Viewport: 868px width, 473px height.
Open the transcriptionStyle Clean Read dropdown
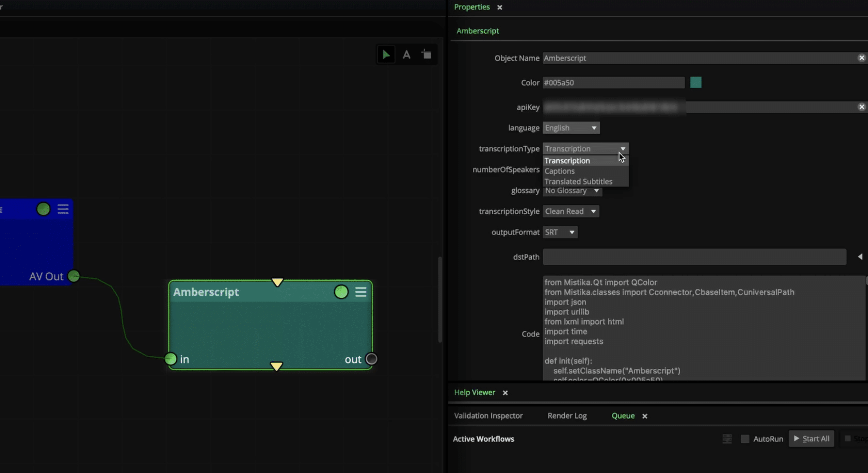tap(571, 211)
